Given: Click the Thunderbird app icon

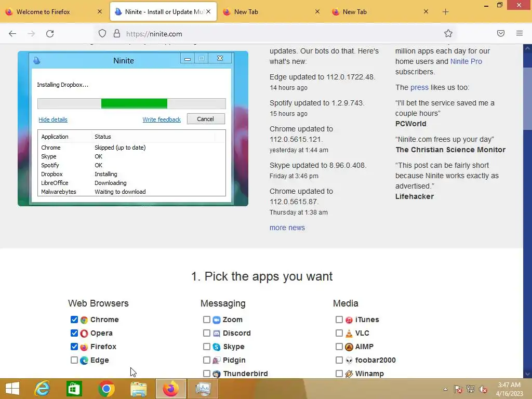Looking at the screenshot, I should click(217, 374).
